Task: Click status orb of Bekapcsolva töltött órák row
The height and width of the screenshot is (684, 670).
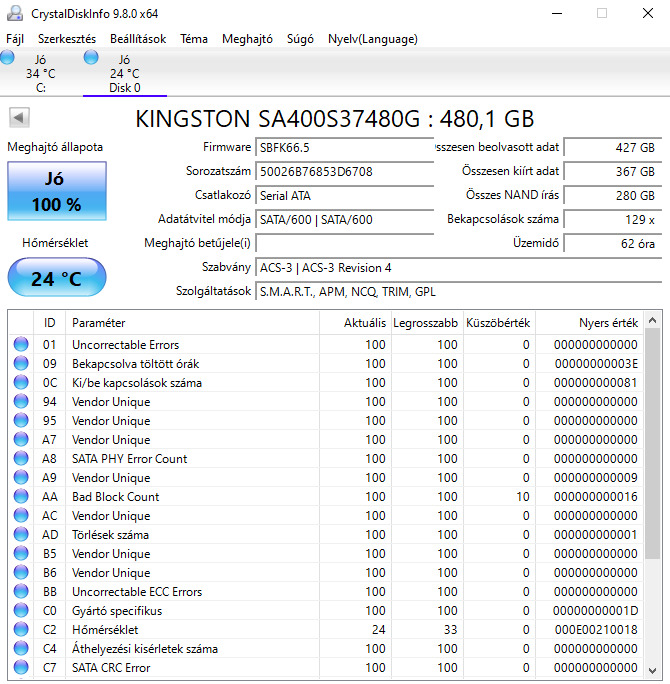Action: [x=21, y=363]
